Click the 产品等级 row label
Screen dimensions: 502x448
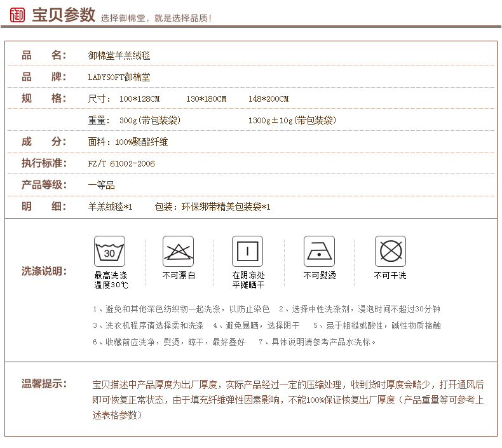pos(44,185)
